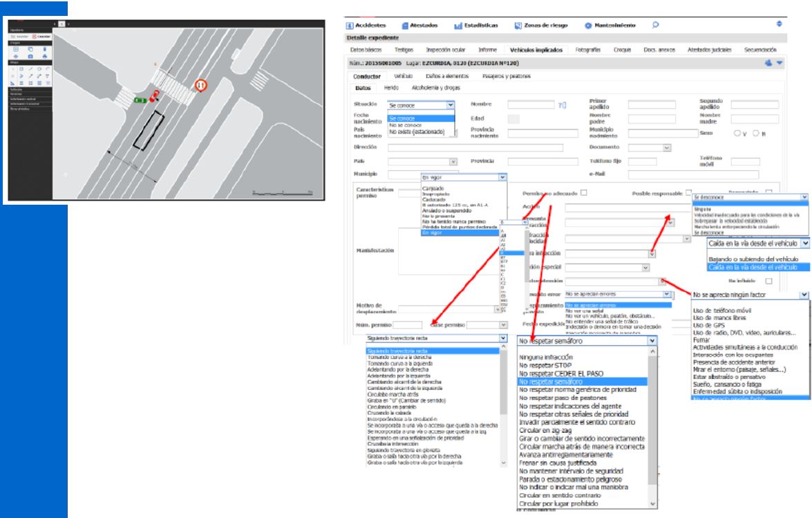Open the Documento dropdown
Screen dimensions: 812x518
click(650, 147)
